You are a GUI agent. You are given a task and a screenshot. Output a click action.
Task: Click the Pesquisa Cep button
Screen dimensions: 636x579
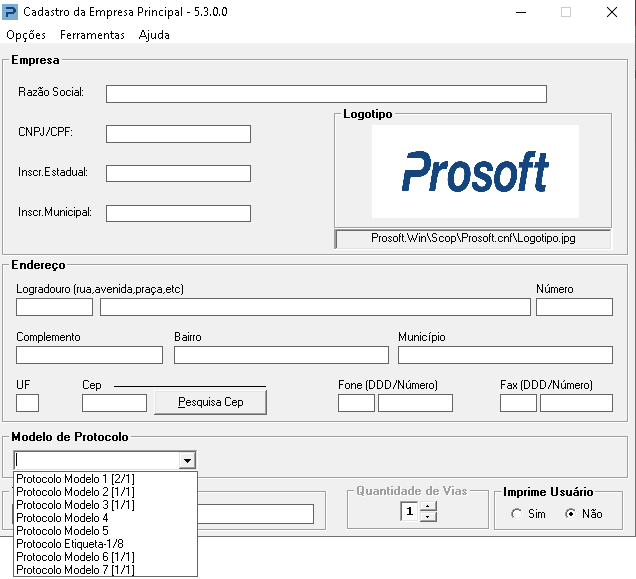click(211, 402)
